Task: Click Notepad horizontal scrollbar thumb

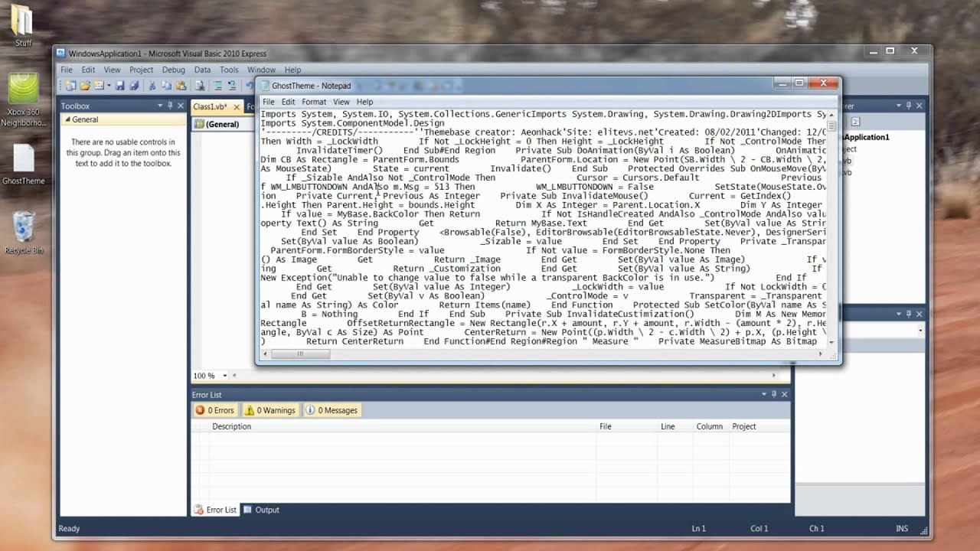Action: [x=302, y=354]
